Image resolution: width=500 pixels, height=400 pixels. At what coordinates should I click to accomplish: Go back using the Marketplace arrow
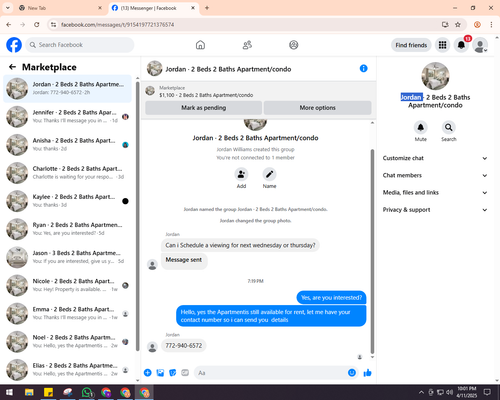(12, 67)
